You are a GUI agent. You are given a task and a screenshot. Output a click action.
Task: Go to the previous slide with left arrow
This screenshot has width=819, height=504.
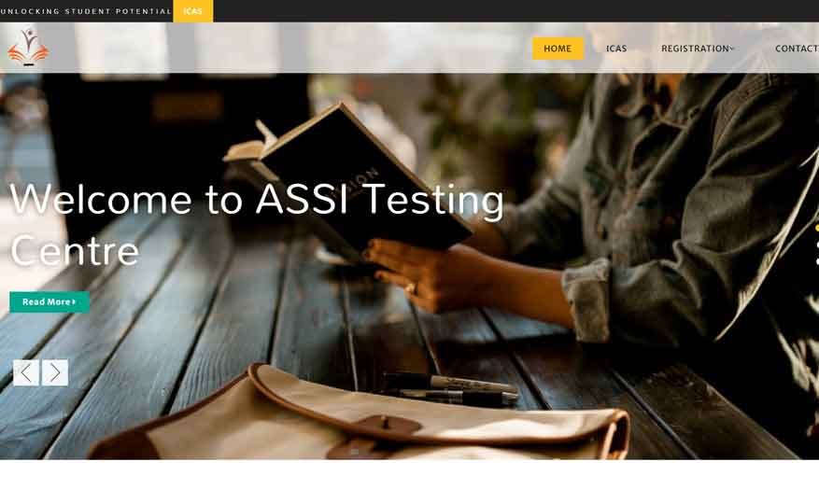coord(26,372)
